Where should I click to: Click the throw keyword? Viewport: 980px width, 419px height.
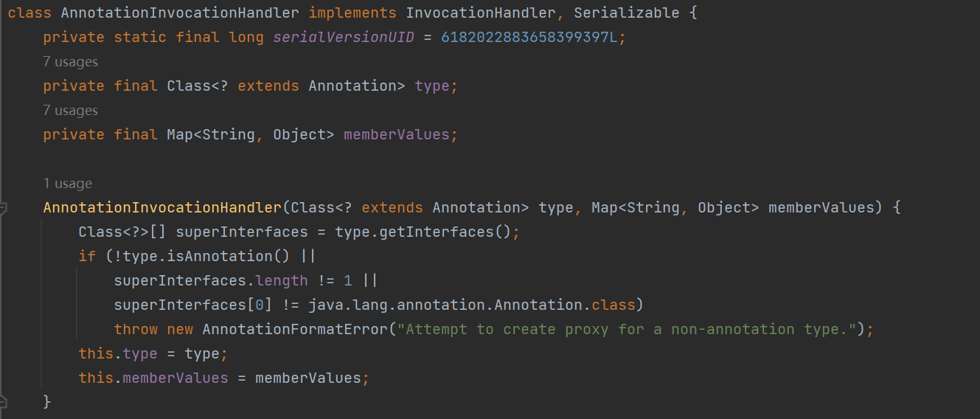click(135, 330)
